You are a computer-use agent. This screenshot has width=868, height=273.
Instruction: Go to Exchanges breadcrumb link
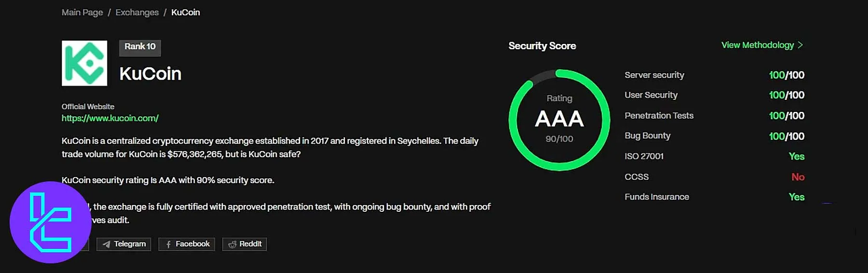(137, 13)
